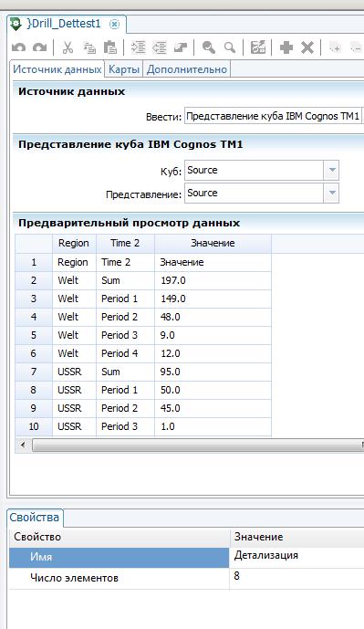
Task: Click the Paste clipboard icon
Action: [109, 47]
